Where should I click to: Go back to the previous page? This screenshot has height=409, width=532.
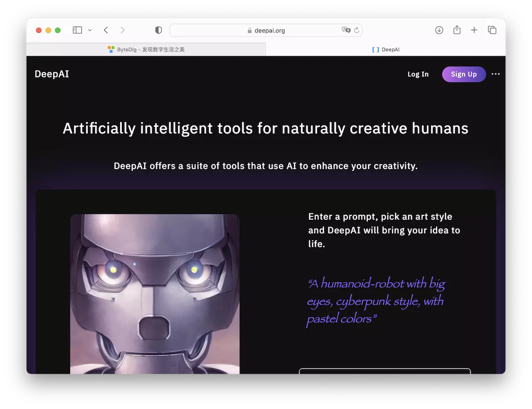[106, 30]
